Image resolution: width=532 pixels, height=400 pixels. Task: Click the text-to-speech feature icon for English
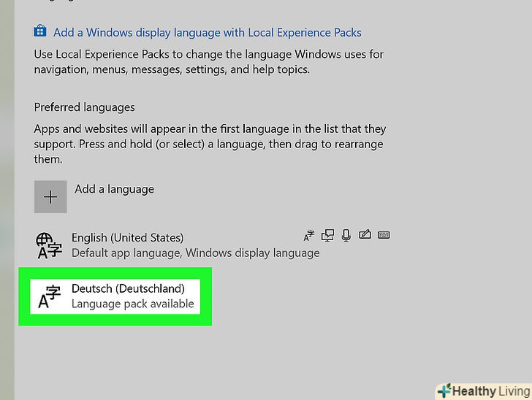[x=327, y=235]
